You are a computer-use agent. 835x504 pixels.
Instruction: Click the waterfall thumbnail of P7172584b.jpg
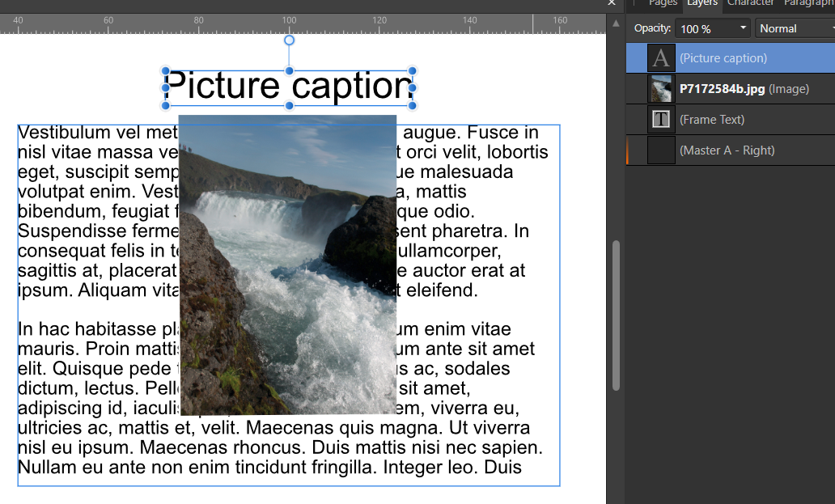661,88
